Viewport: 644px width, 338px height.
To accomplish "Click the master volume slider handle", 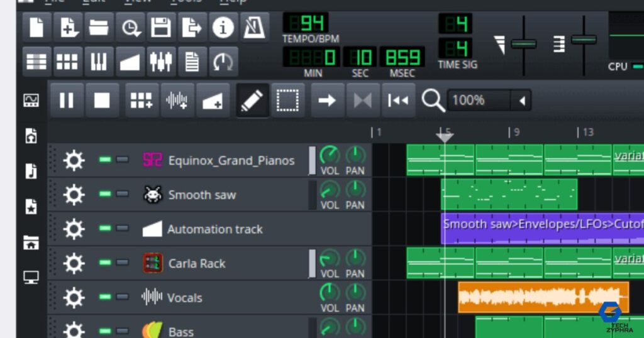I will click(523, 44).
